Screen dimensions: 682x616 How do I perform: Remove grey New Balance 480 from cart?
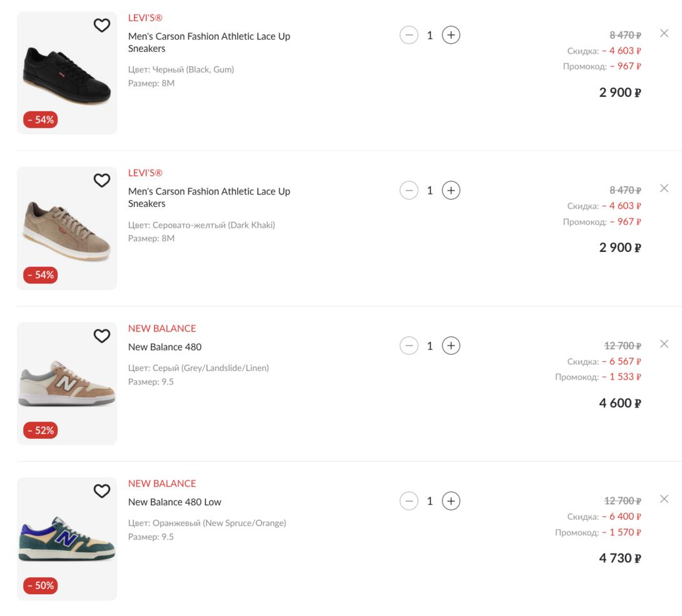pos(664,344)
